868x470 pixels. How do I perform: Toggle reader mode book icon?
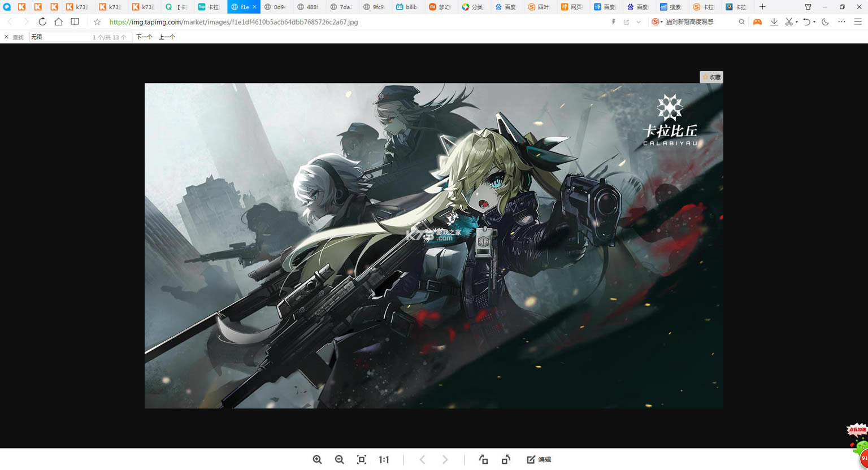click(x=75, y=22)
